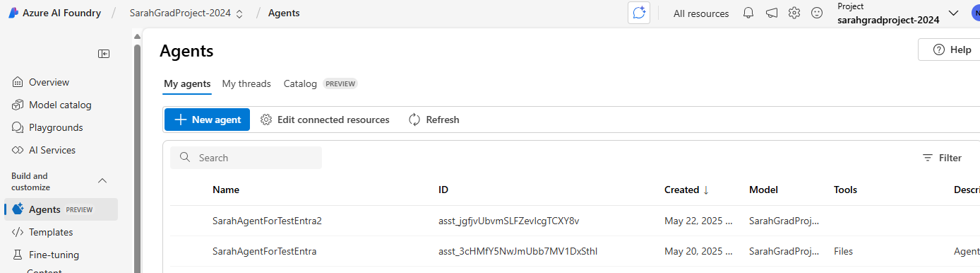
Task: Click the New agent button
Action: [x=207, y=120]
